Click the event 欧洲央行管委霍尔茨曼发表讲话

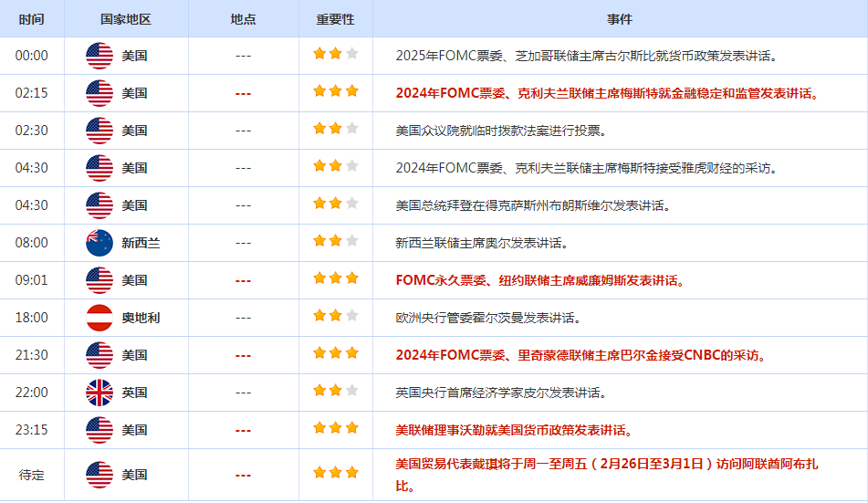pos(489,318)
